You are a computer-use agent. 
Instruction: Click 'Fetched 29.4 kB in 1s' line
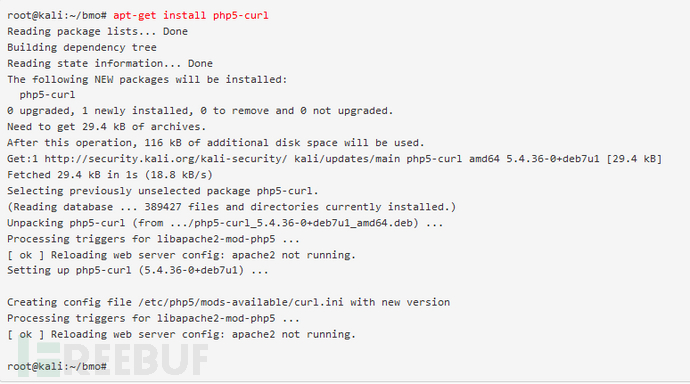(x=110, y=175)
